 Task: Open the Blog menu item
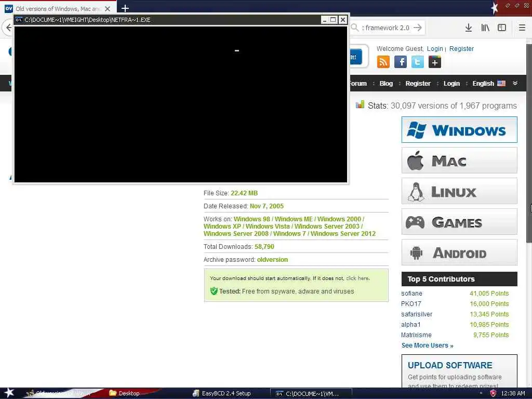pyautogui.click(x=386, y=84)
